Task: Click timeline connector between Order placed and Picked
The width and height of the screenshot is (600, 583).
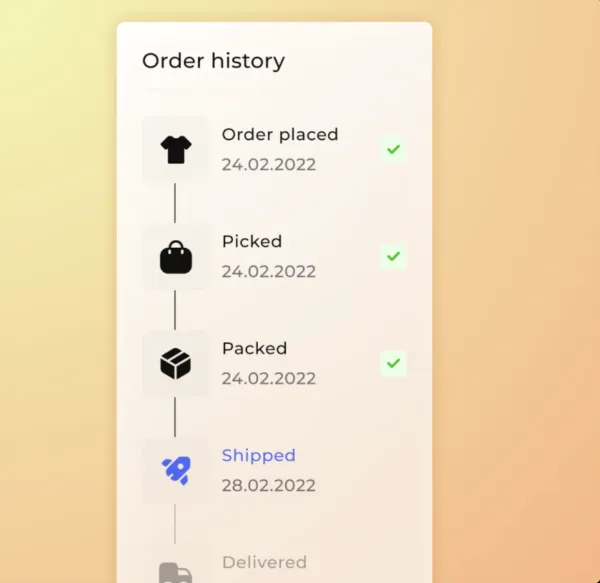Action: pyautogui.click(x=175, y=203)
